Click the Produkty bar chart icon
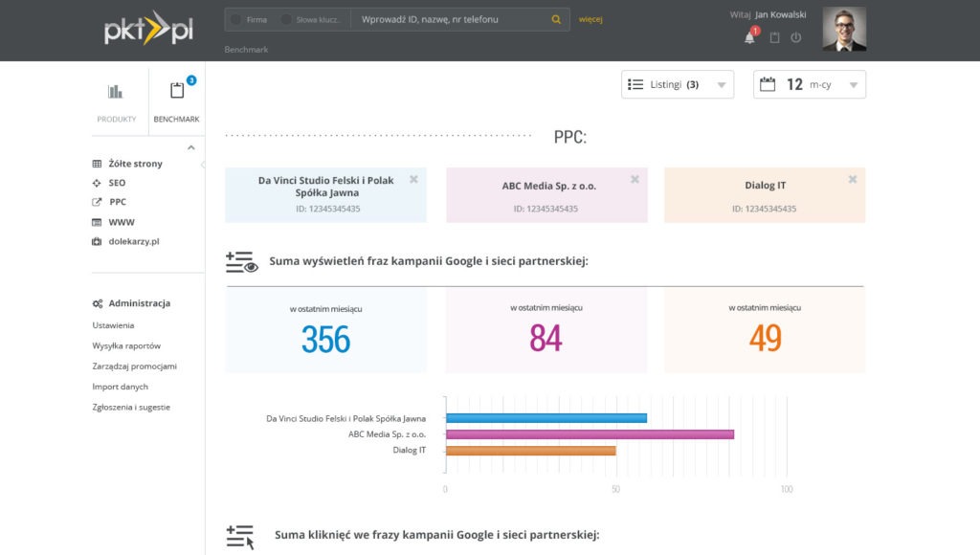980x555 pixels. [x=115, y=92]
